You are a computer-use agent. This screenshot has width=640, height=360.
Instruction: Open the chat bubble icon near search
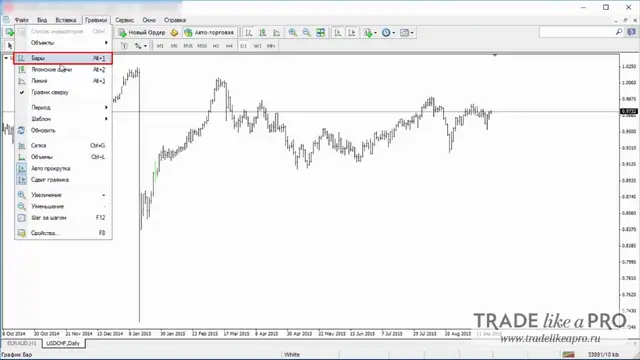pos(631,32)
